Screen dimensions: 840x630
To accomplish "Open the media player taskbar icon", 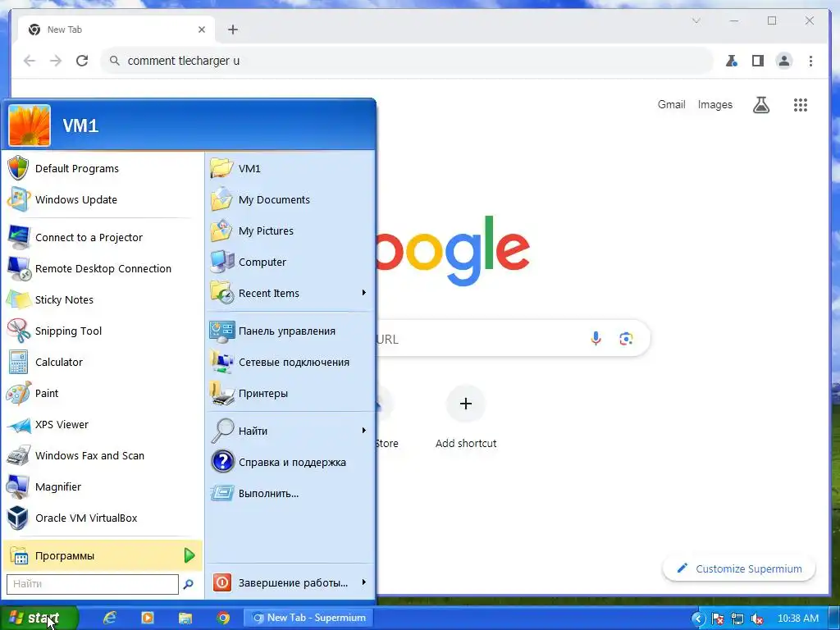I will [148, 618].
